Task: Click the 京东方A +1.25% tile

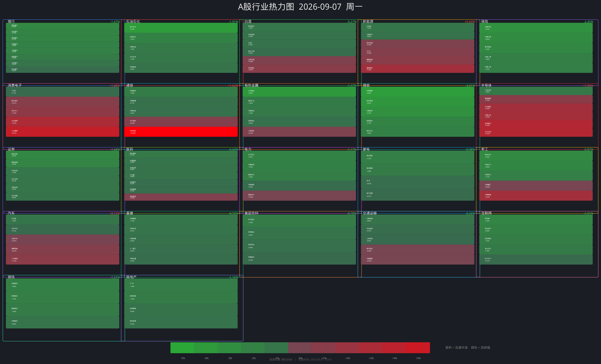Action: click(62, 112)
